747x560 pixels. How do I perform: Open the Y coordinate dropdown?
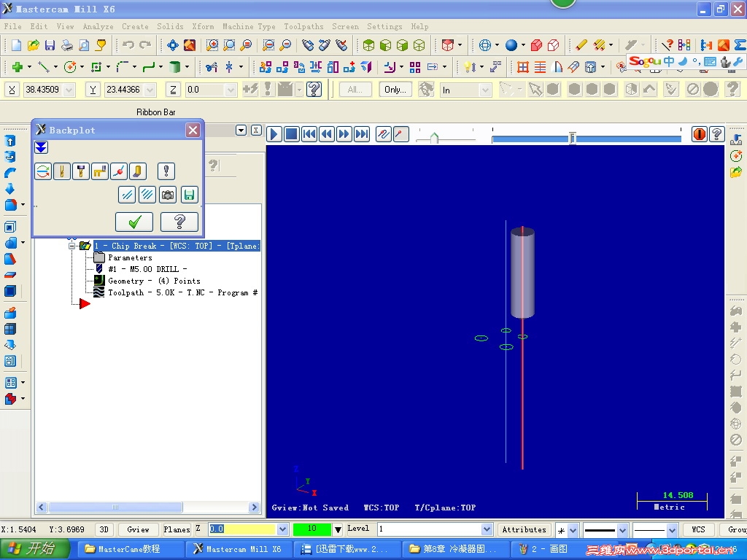[150, 90]
